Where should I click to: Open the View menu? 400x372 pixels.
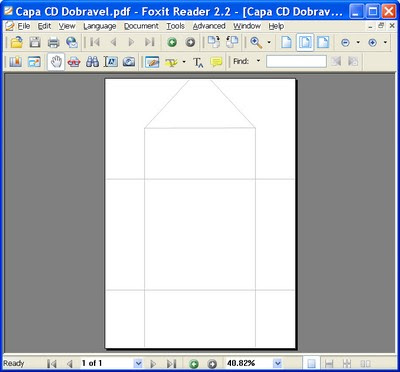pyautogui.click(x=67, y=26)
